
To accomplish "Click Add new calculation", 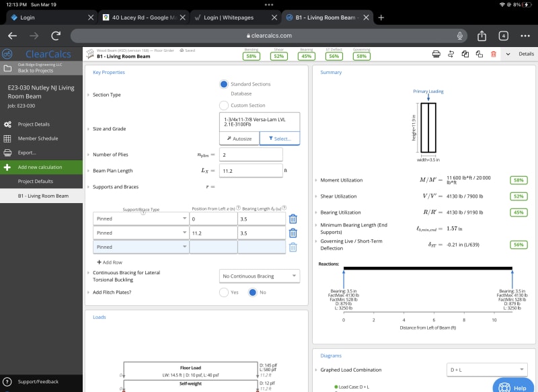I will 41,167.
